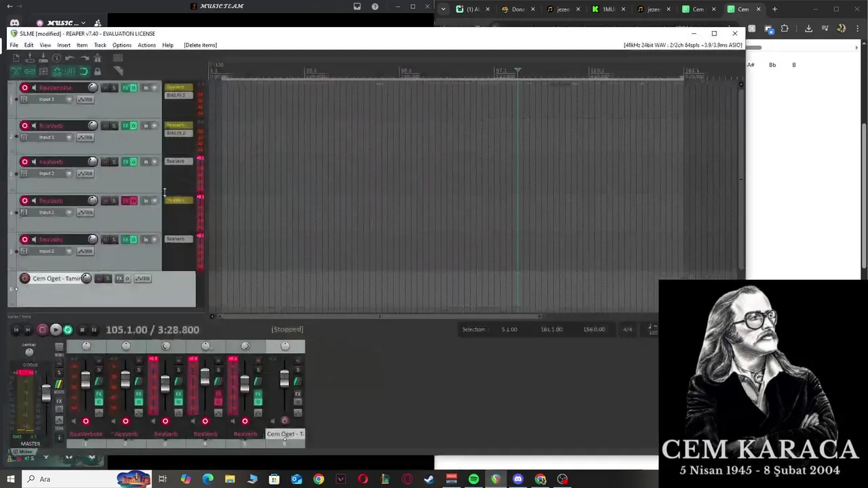Arm record on ReaVerbate track

coord(25,87)
